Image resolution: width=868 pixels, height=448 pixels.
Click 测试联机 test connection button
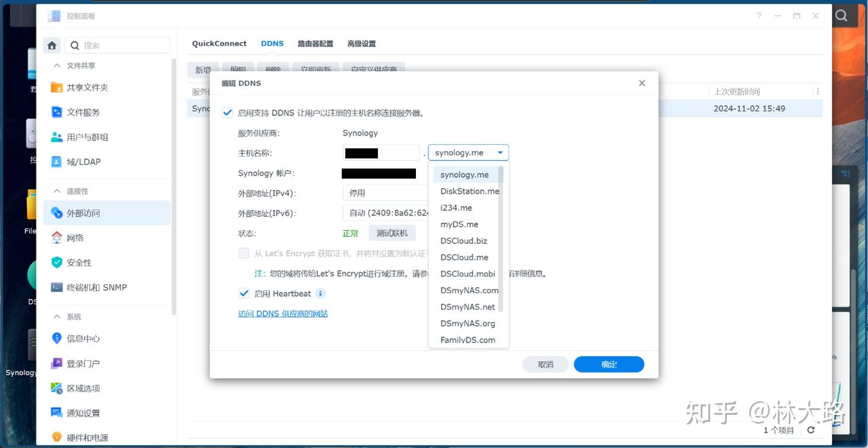pos(392,233)
